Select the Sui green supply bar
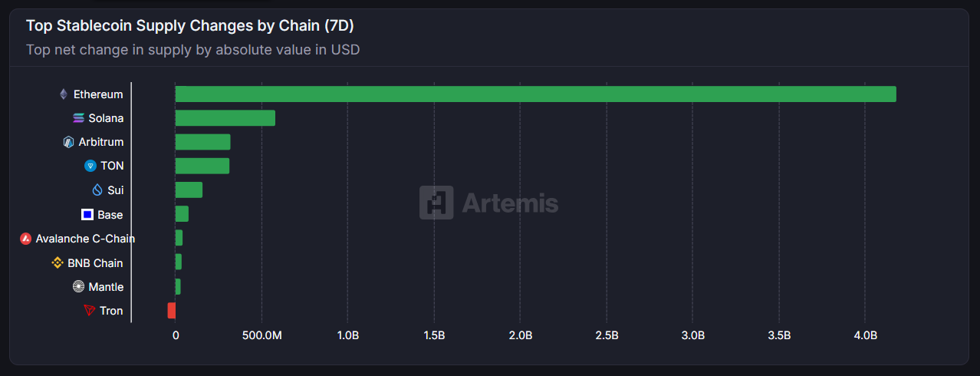Image resolution: width=980 pixels, height=376 pixels. pos(189,190)
